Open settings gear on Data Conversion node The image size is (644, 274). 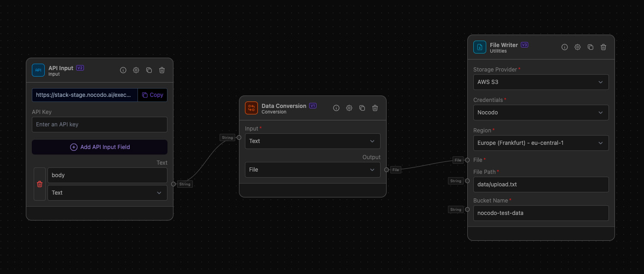click(x=349, y=108)
